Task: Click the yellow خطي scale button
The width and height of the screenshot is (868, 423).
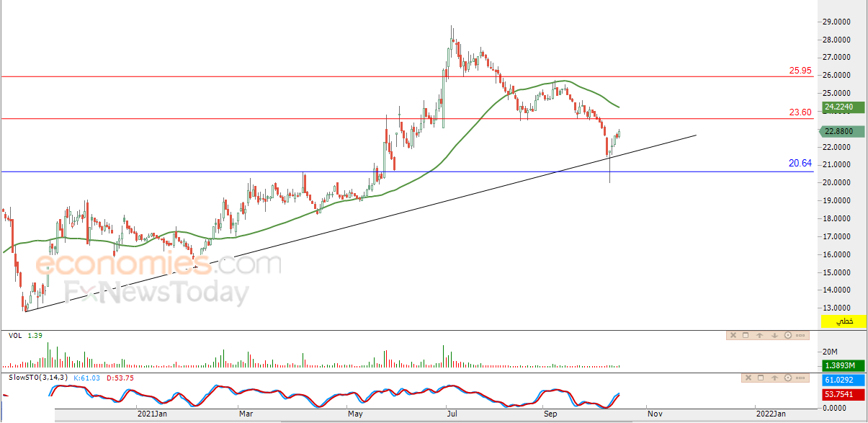Action: (x=843, y=321)
